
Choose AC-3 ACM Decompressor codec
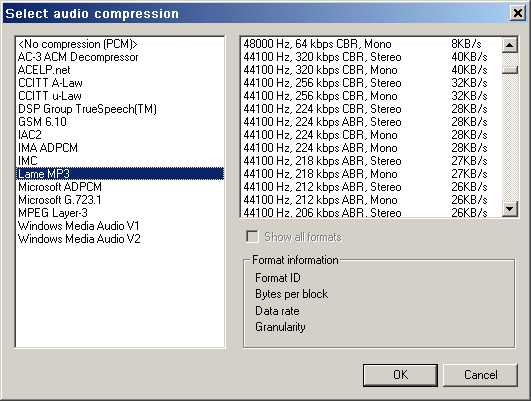(120, 57)
